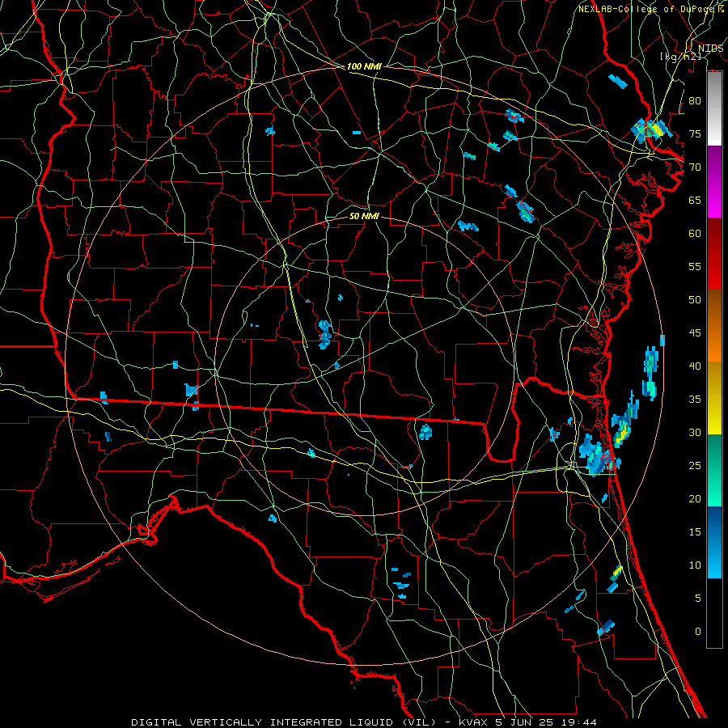Select the "20" value on the color scale
Image resolution: width=728 pixels, height=728 pixels.
pyautogui.click(x=695, y=499)
